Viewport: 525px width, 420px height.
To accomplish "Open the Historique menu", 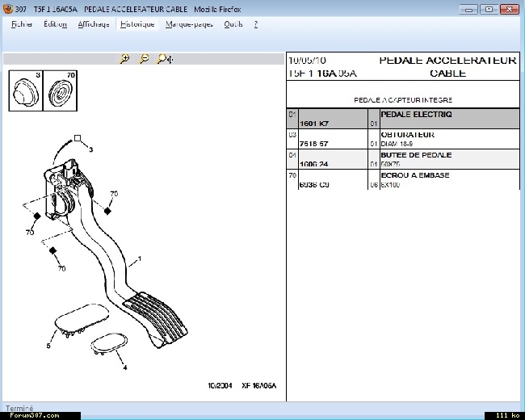I will [137, 24].
